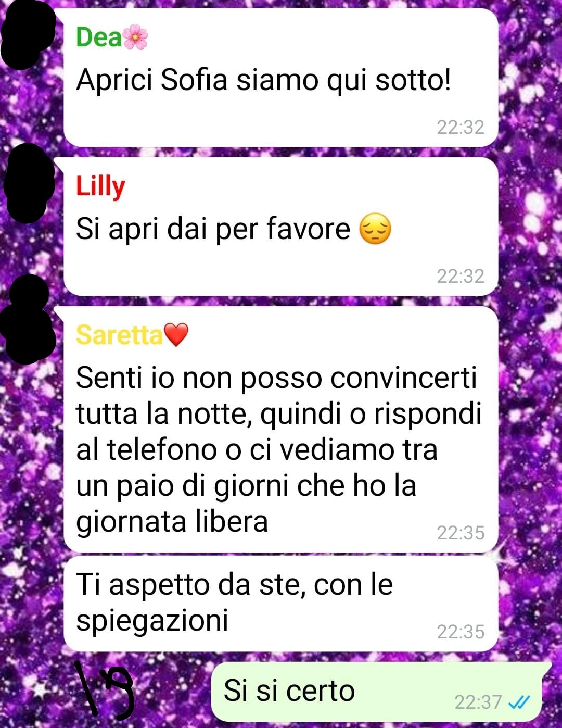Viewport: 562px width, 728px height.
Task: Select the message 'Aprici Sofia siamo qui sotto!'
Action: point(280,78)
